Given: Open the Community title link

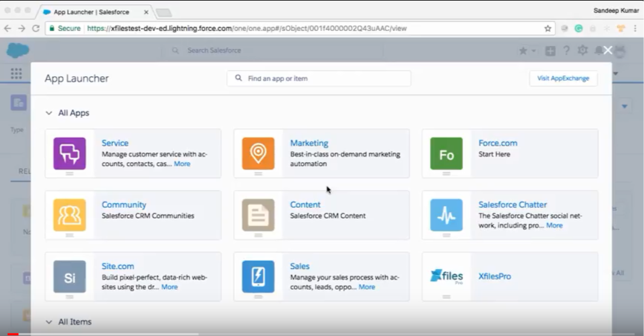Looking at the screenshot, I should tap(123, 205).
